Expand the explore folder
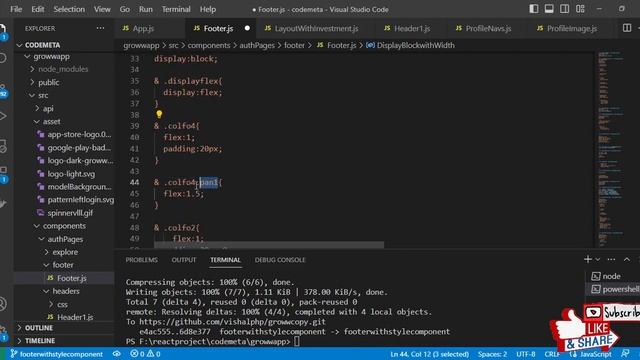 64,252
